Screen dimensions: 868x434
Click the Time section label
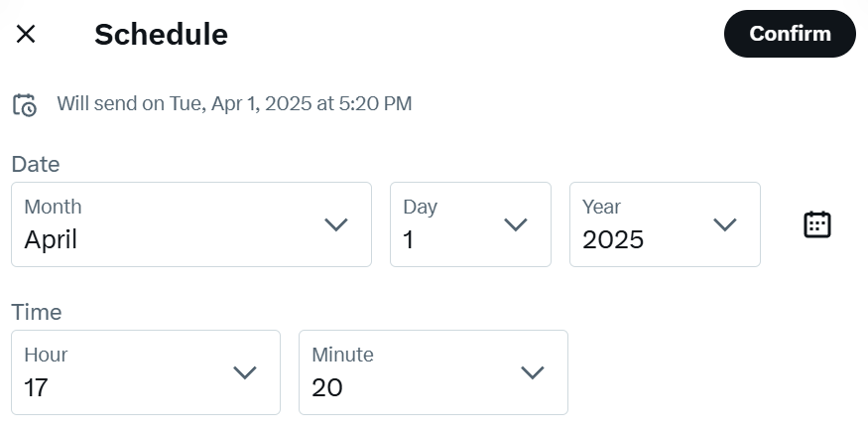(37, 312)
